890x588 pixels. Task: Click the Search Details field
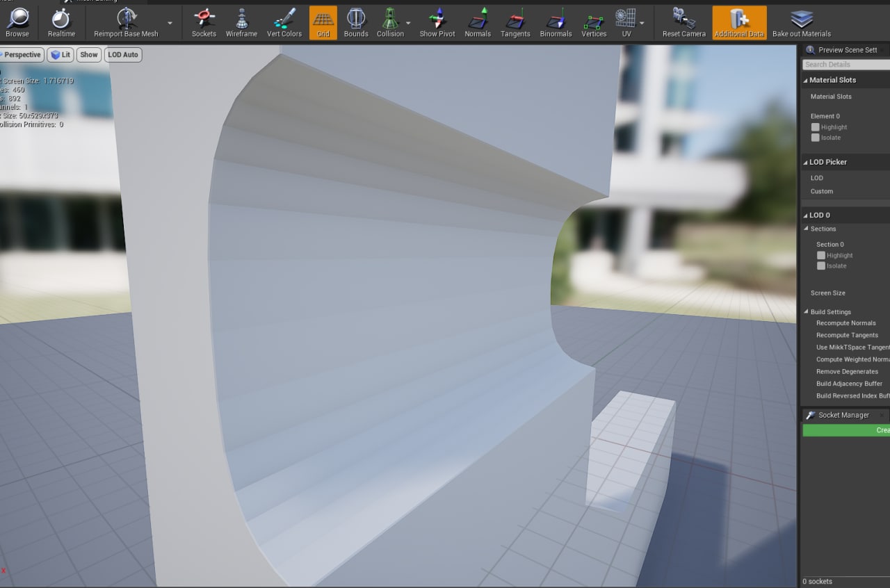846,65
